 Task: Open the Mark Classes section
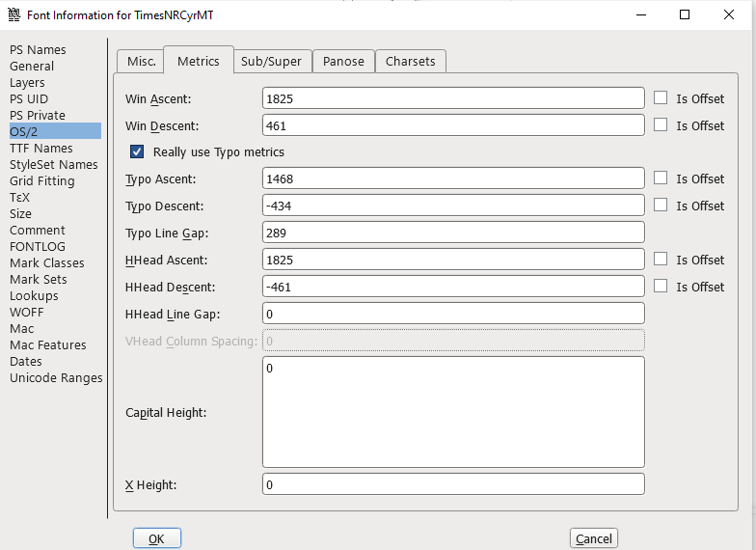[46, 262]
